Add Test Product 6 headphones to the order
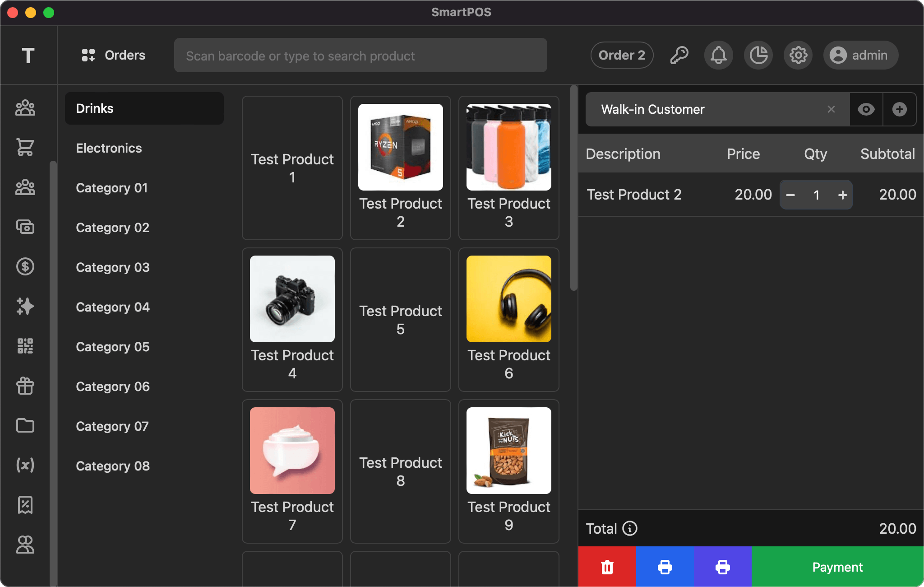924x587 pixels. pos(508,319)
